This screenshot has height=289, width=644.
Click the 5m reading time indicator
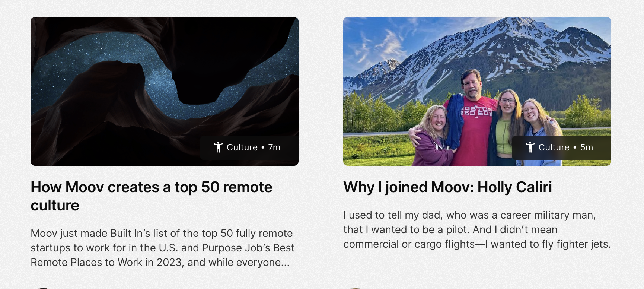[x=587, y=147]
